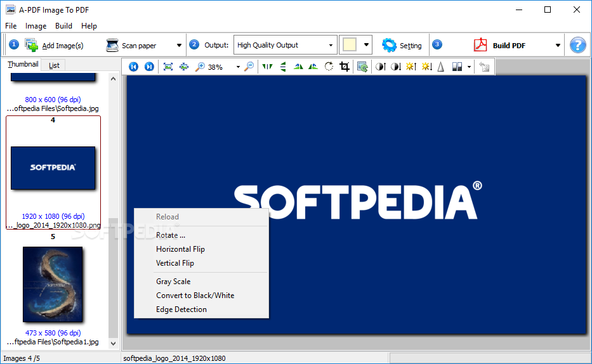592x364 pixels.
Task: Open the Setting dialog
Action: click(402, 45)
